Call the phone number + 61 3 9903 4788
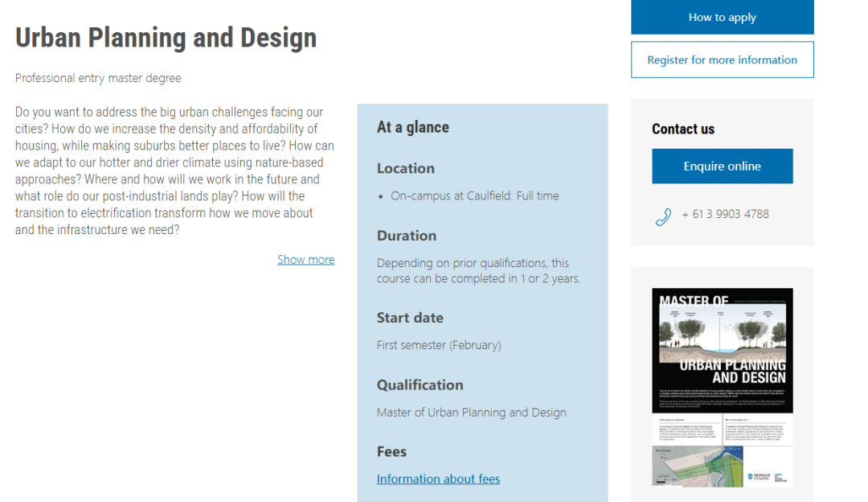The height and width of the screenshot is (502, 868). [725, 214]
